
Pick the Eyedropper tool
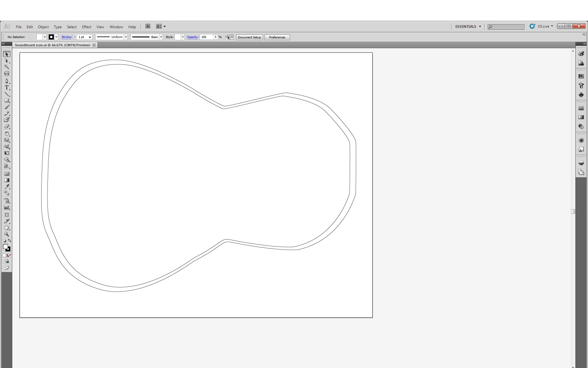click(x=7, y=186)
